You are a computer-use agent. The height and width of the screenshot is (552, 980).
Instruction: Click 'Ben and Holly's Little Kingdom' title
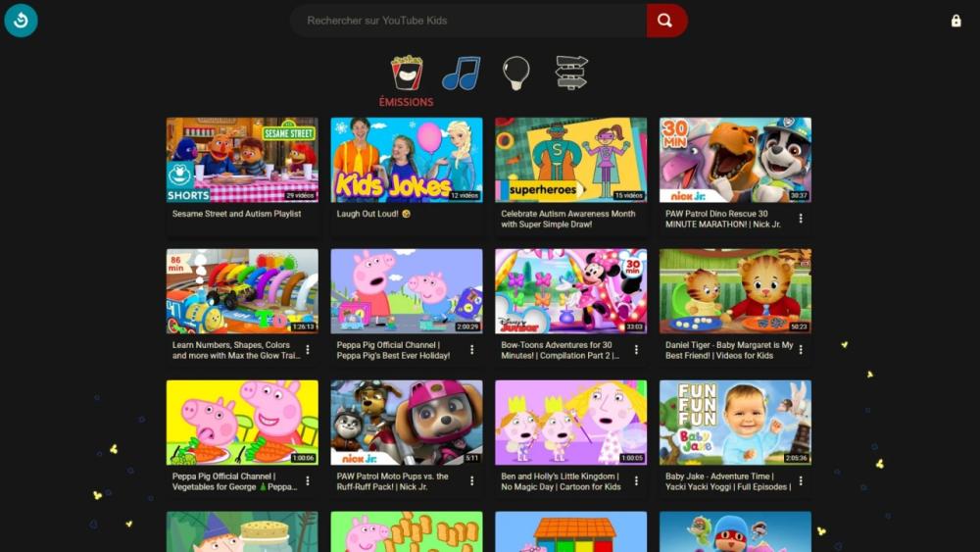click(561, 481)
